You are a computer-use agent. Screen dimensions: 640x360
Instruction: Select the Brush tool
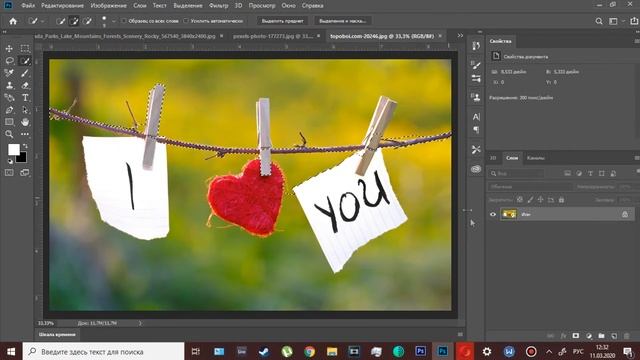point(25,73)
